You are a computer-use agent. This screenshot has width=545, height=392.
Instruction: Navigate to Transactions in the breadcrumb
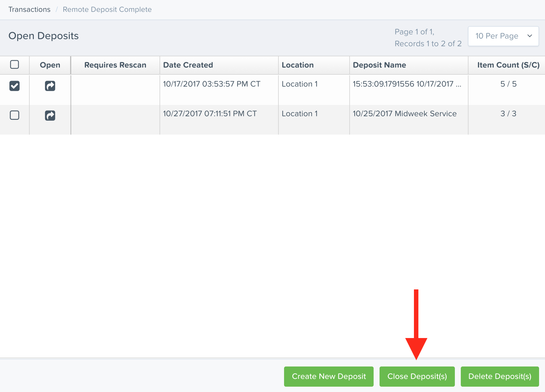(29, 9)
